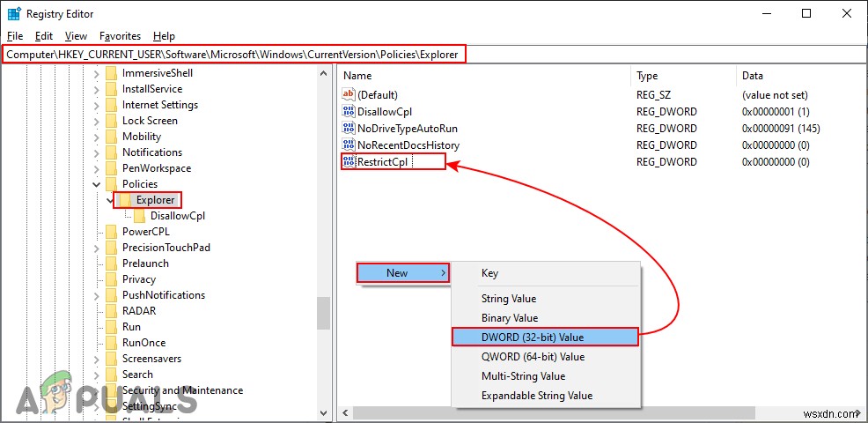Click the PrecisionTouchPad folder icon
868x423 pixels.
111,248
